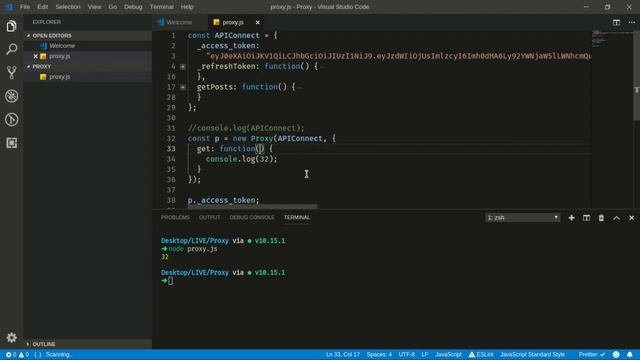Click Ln 33, Col 17 in status bar
The width and height of the screenshot is (640, 360).
[x=343, y=354]
